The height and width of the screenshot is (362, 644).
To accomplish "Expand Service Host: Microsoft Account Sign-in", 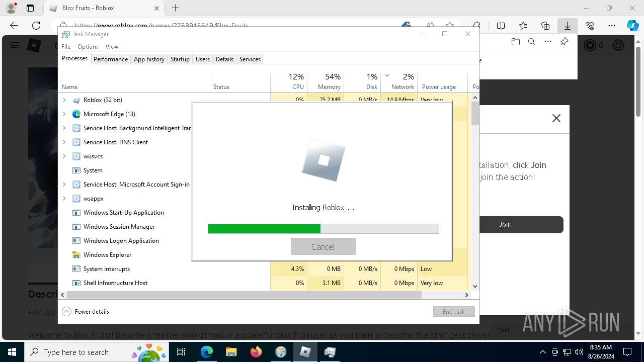I will point(64,185).
